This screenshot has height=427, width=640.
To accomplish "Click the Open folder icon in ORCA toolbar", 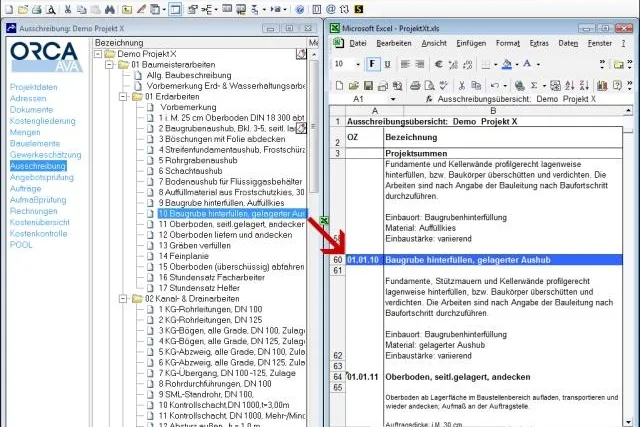I will click(24, 9).
